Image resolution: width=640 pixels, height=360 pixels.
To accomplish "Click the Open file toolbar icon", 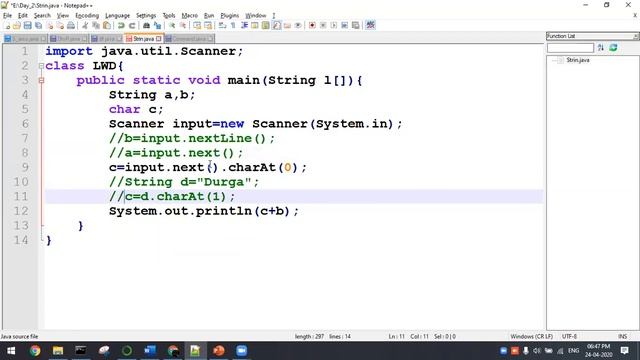I will (17, 25).
